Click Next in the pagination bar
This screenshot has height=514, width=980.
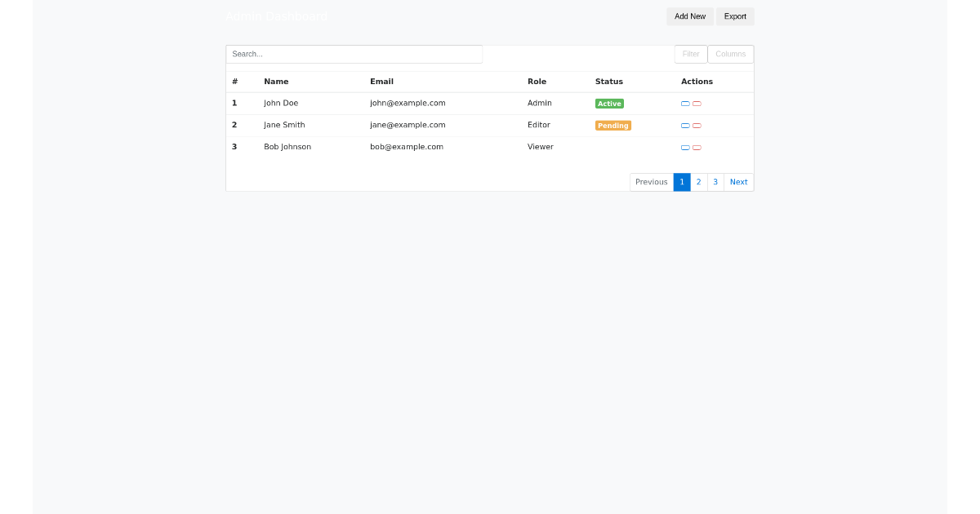[x=738, y=182]
